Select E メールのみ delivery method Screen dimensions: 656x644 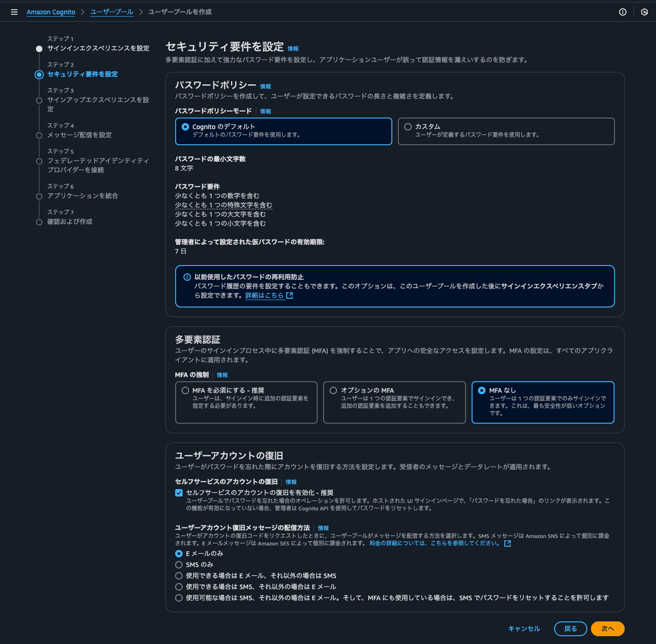(x=179, y=554)
